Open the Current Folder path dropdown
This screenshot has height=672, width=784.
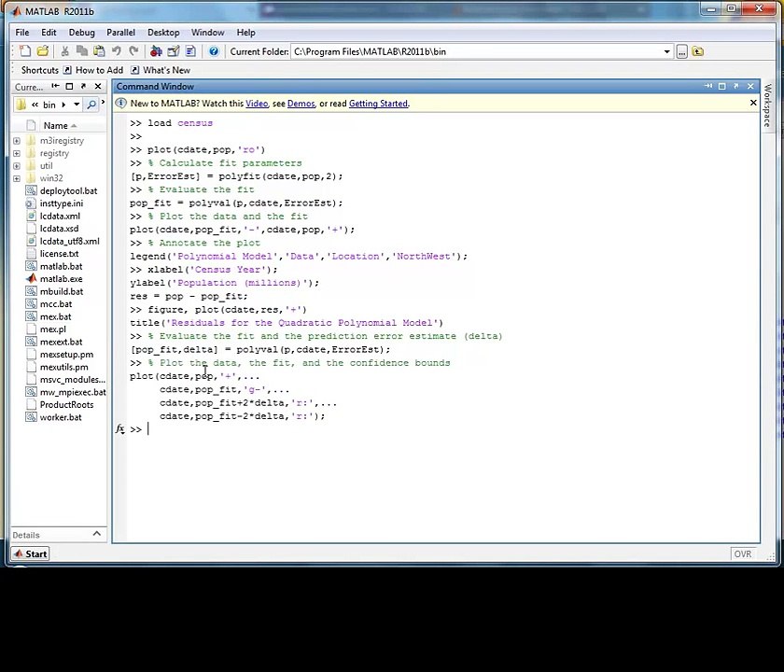pyautogui.click(x=666, y=51)
